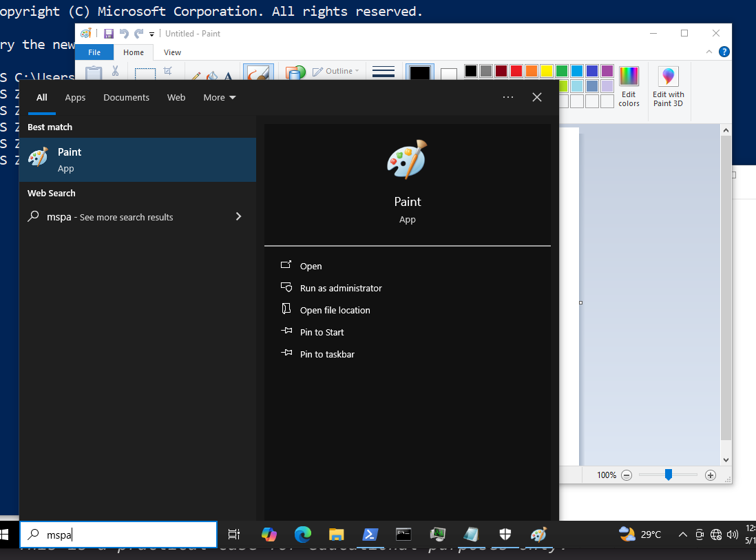Switch to the Apps search tab
Screen dimensions: 756x560
pos(75,97)
